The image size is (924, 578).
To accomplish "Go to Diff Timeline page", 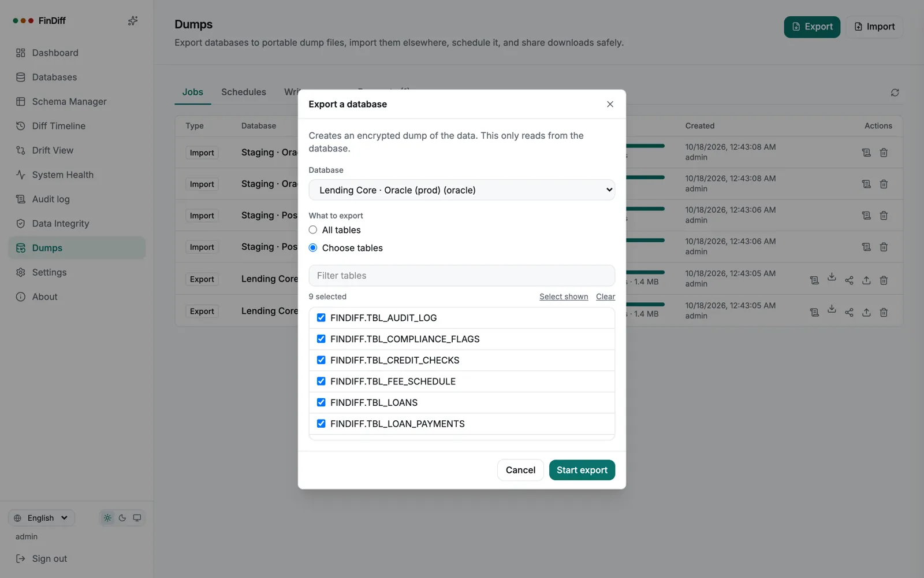I will point(77,126).
